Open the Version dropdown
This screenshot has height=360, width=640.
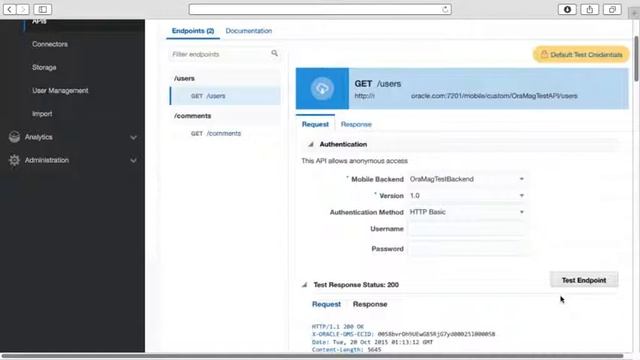[x=467, y=196]
